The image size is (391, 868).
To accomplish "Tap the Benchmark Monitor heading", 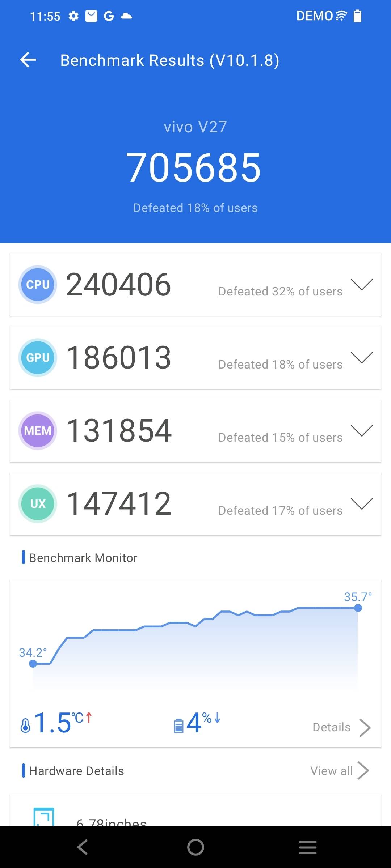I will [83, 558].
